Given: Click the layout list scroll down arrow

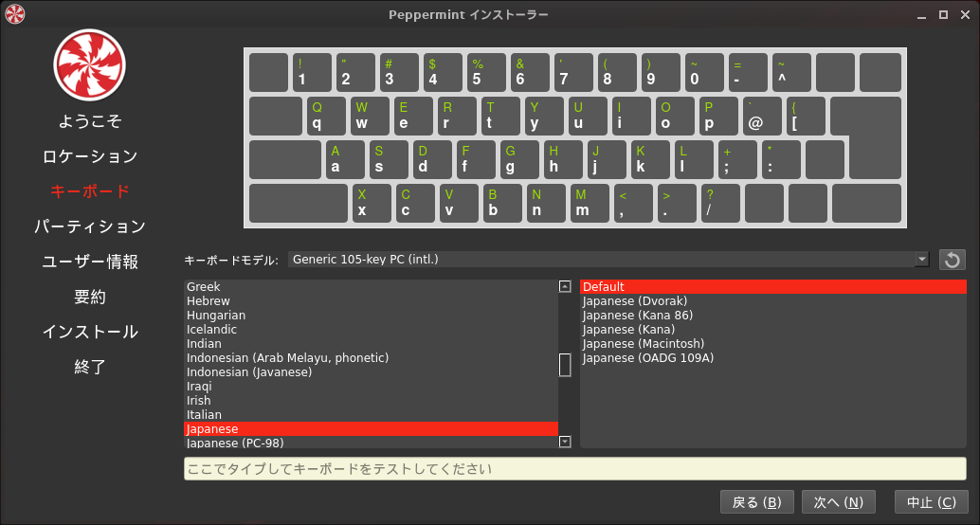Looking at the screenshot, I should 565,442.
